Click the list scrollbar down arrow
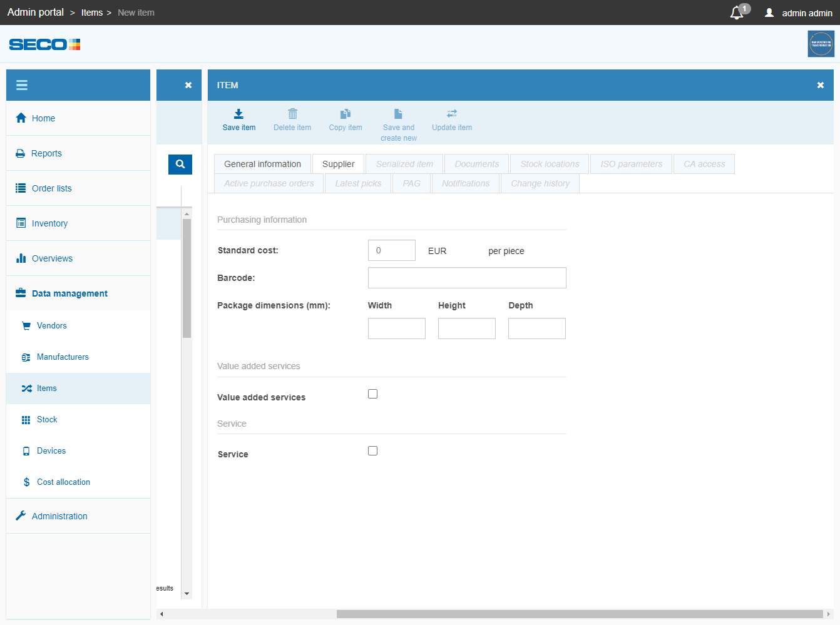The width and height of the screenshot is (840, 625). point(187,594)
